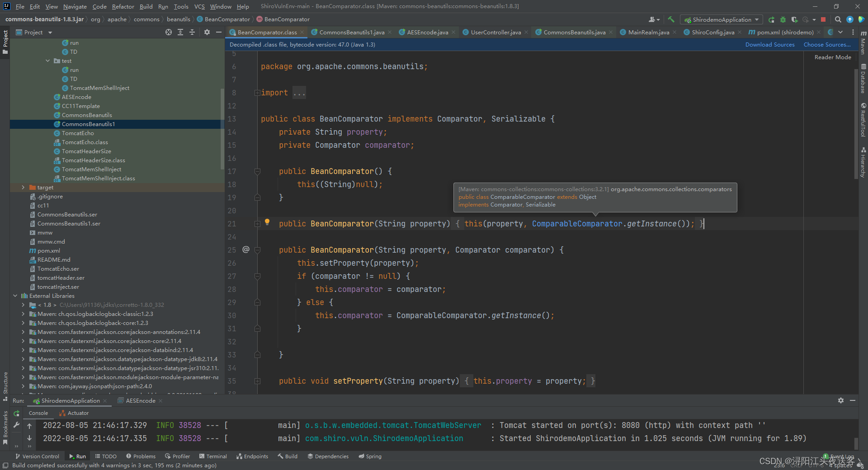The image size is (868, 470).
Task: Collapse the test folder
Action: (47, 61)
